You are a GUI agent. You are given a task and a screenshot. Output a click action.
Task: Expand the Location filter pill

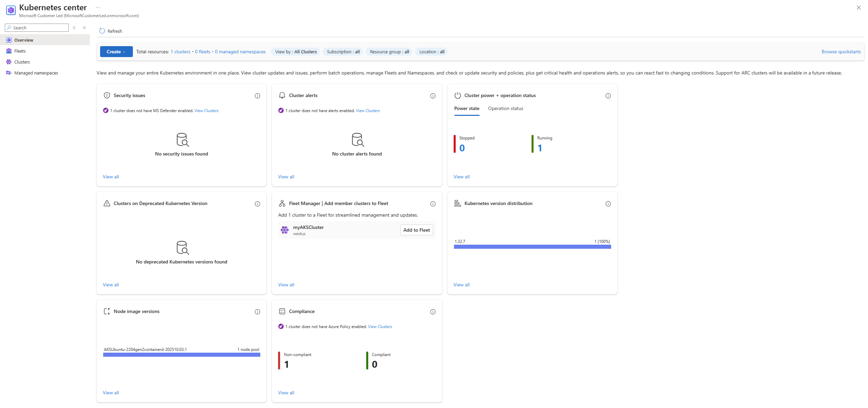click(x=431, y=52)
